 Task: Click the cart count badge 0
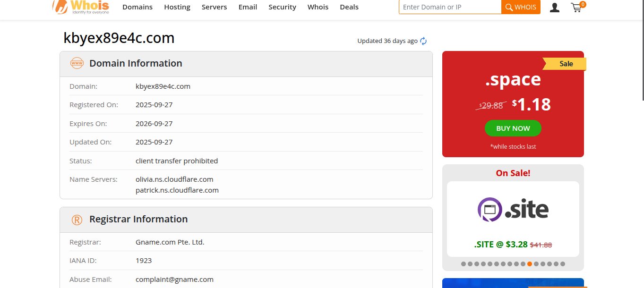[x=583, y=4]
